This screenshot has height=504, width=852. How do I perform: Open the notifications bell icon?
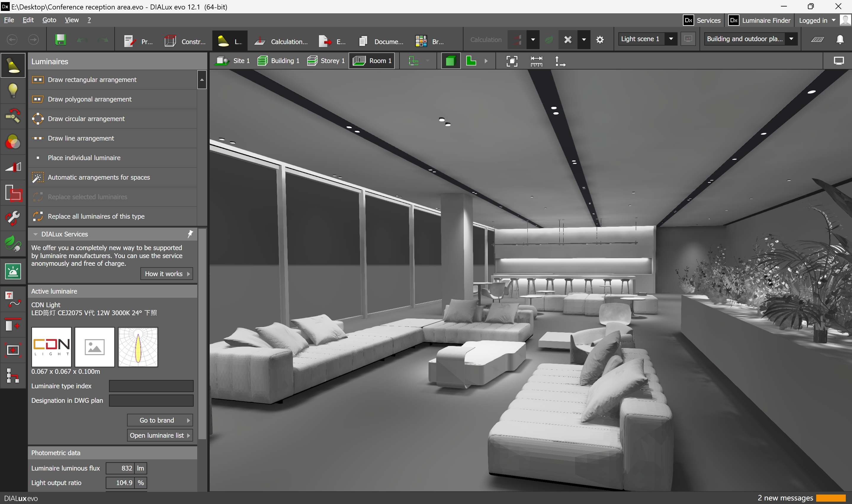pyautogui.click(x=840, y=40)
